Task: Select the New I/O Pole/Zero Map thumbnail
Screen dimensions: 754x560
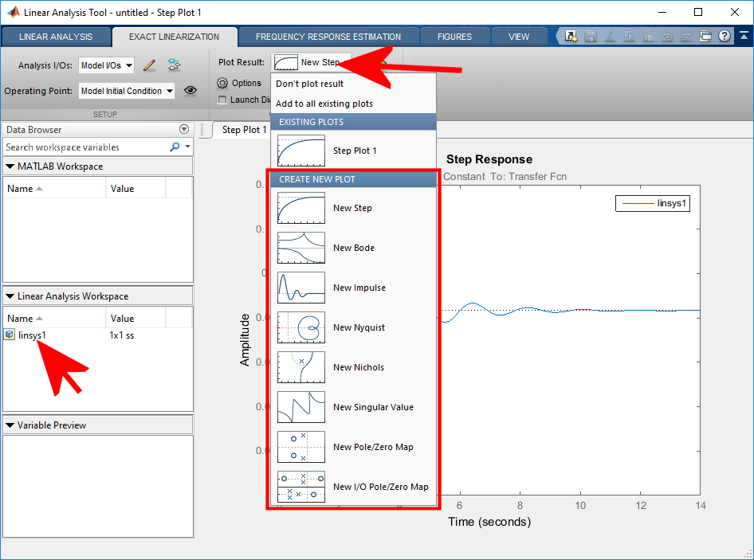Action: pyautogui.click(x=301, y=487)
